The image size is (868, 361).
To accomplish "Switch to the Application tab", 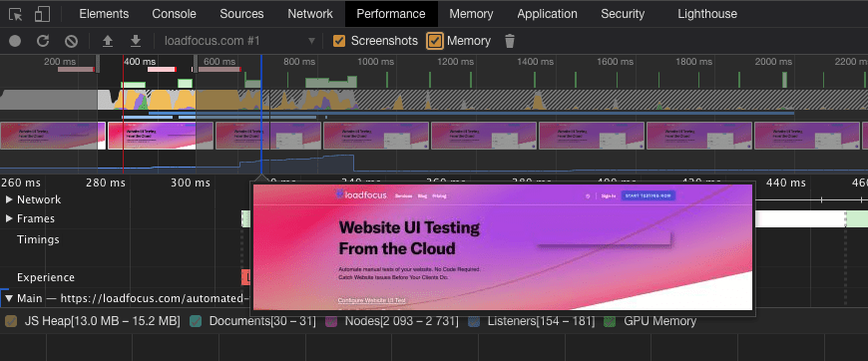I will pos(548,14).
